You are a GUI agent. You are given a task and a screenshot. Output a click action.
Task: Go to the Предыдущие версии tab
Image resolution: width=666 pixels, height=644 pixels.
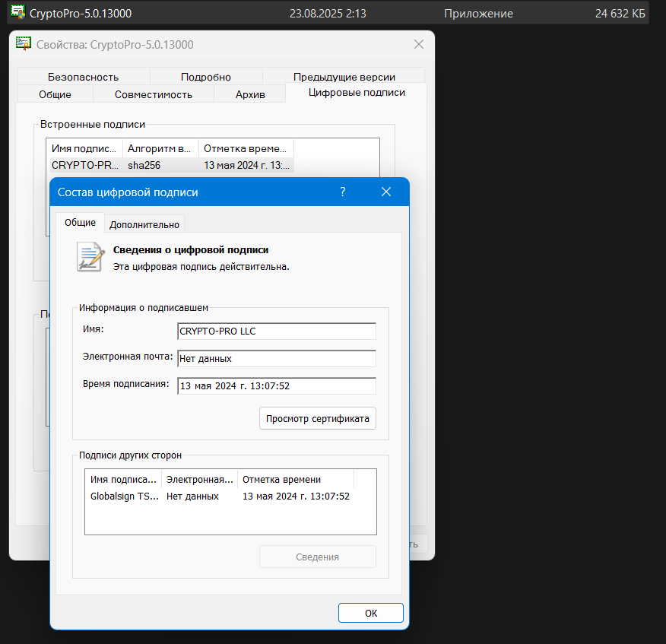(x=344, y=77)
